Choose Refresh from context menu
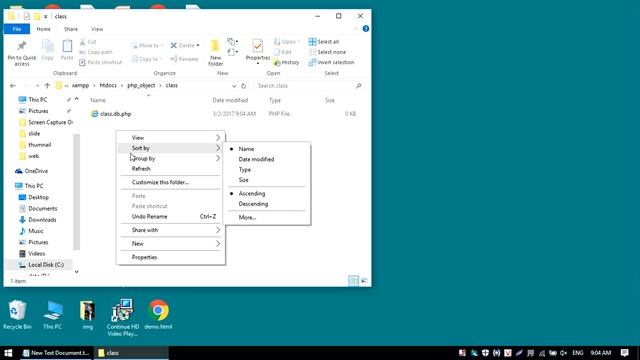This screenshot has width=640, height=360. pos(171,168)
